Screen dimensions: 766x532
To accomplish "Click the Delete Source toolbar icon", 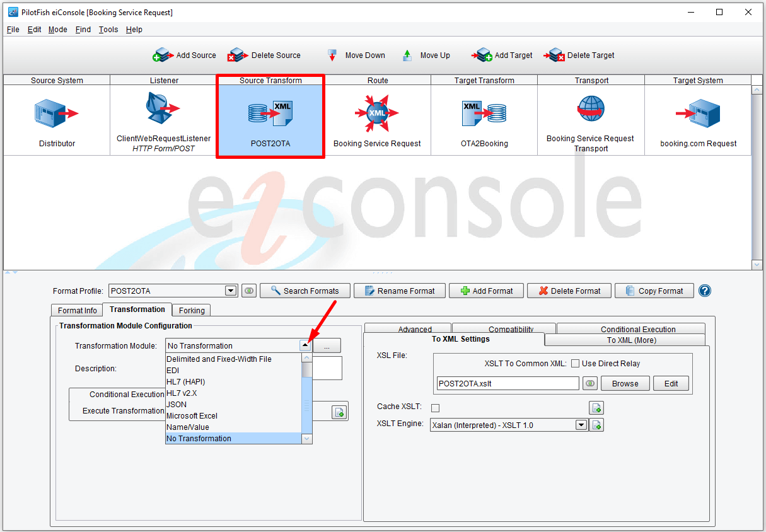I will coord(238,55).
